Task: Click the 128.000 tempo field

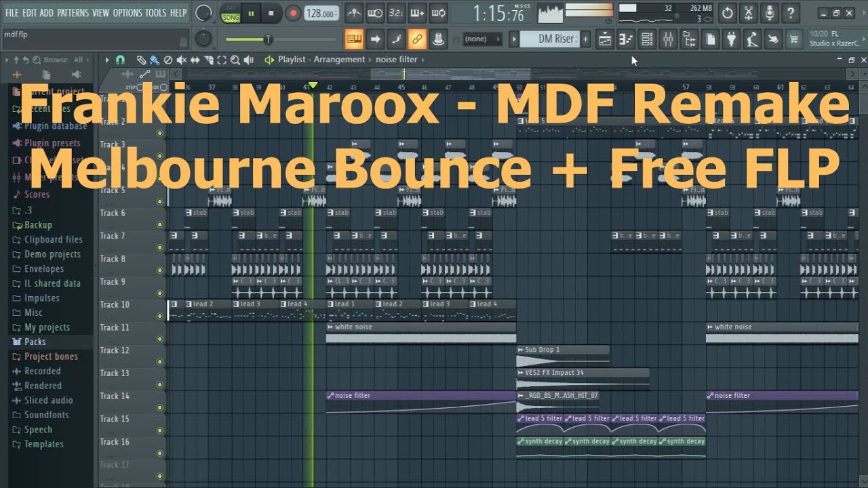Action: pyautogui.click(x=321, y=14)
